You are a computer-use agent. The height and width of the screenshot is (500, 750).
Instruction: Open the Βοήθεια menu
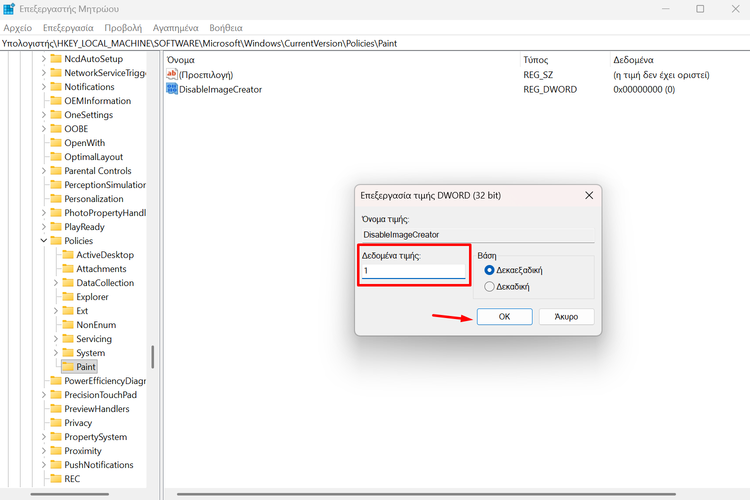point(226,28)
